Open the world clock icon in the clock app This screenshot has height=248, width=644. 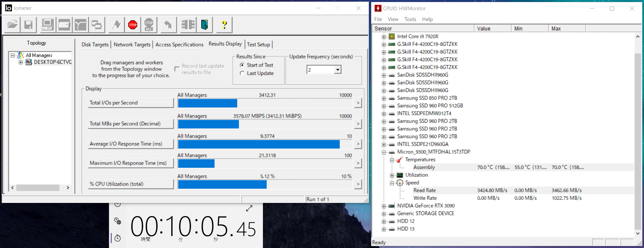pos(118,221)
